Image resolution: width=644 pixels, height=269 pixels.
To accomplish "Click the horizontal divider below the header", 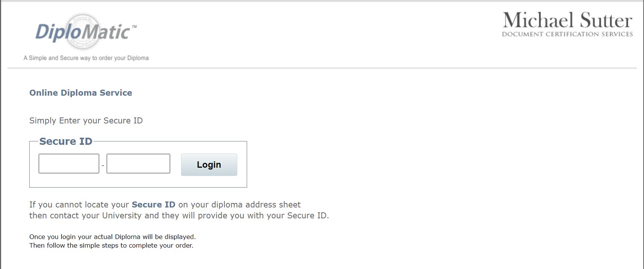I will point(322,68).
